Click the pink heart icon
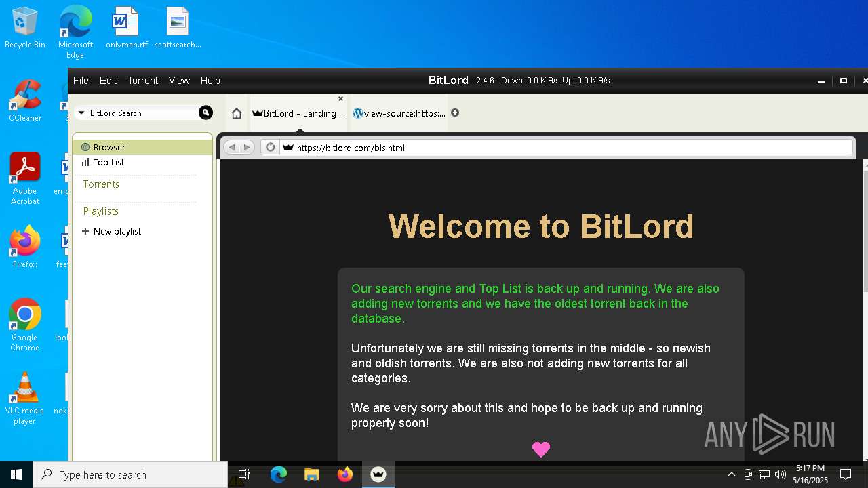This screenshot has width=868, height=488. (540, 449)
